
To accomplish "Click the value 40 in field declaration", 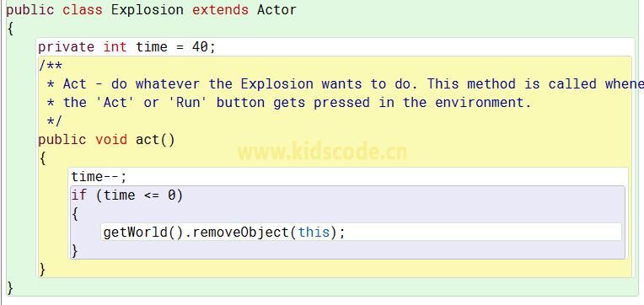I will (x=200, y=47).
